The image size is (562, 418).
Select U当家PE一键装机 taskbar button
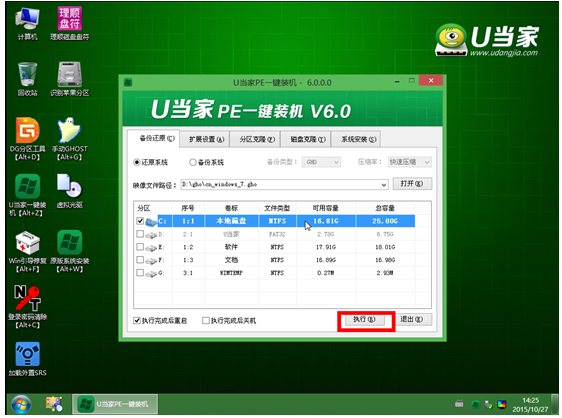[115, 404]
